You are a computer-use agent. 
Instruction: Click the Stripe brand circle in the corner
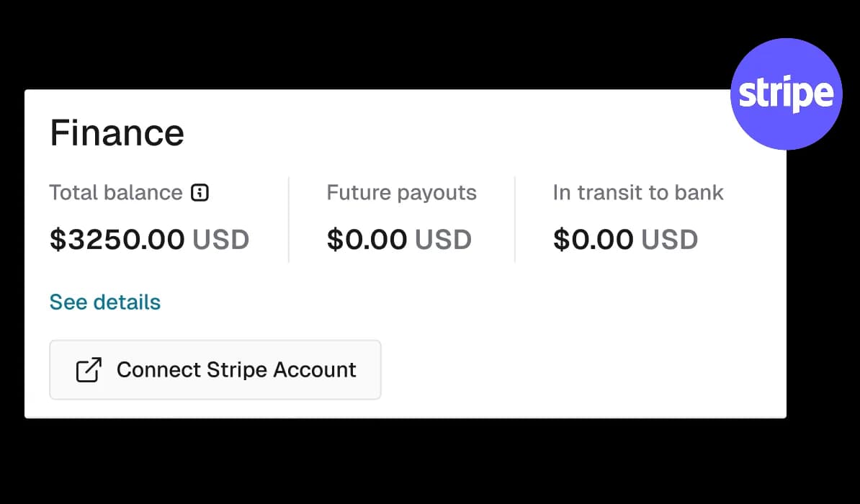(x=786, y=94)
